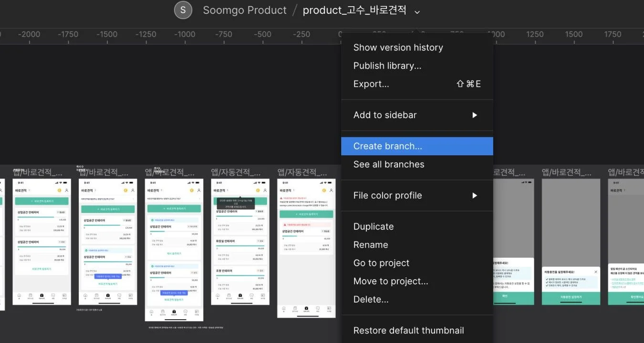Select Rename in the file menu
This screenshot has height=343, width=644.
pyautogui.click(x=370, y=245)
